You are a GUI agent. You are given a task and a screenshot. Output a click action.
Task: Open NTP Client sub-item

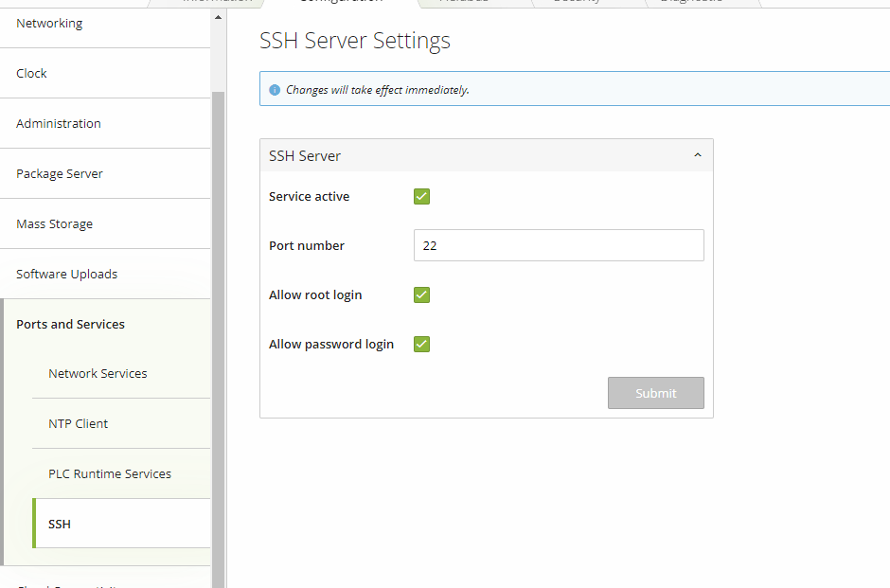pyautogui.click(x=121, y=423)
